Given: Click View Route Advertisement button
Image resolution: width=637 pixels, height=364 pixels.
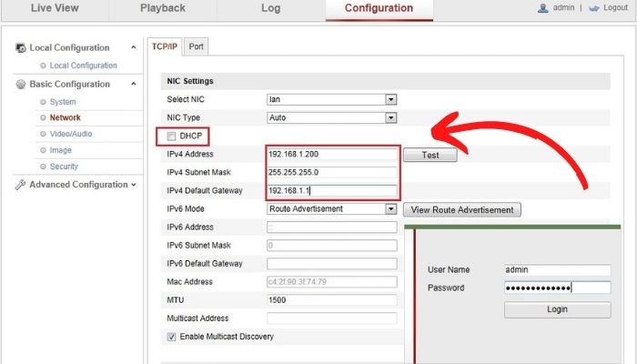Looking at the screenshot, I should [462, 210].
